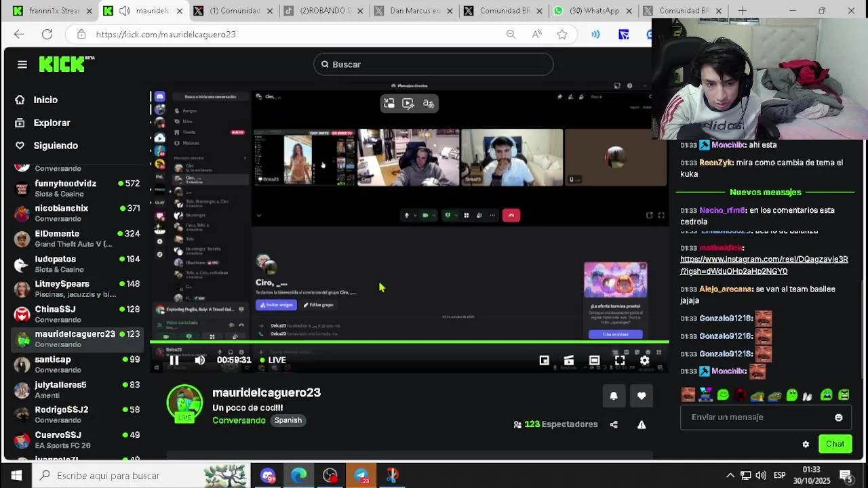Viewport: 868px width, 488px height.
Task: Click the Buscar search box
Action: click(434, 64)
